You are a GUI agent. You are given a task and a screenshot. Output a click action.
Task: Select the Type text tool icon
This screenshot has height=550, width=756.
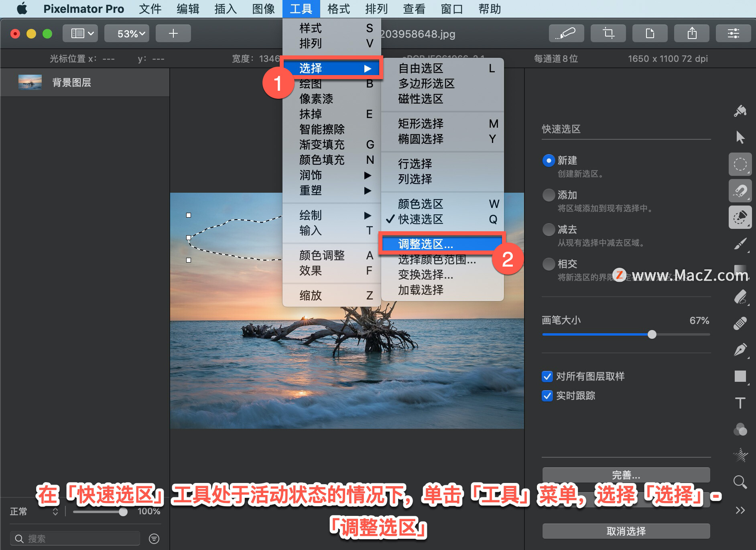(x=740, y=403)
